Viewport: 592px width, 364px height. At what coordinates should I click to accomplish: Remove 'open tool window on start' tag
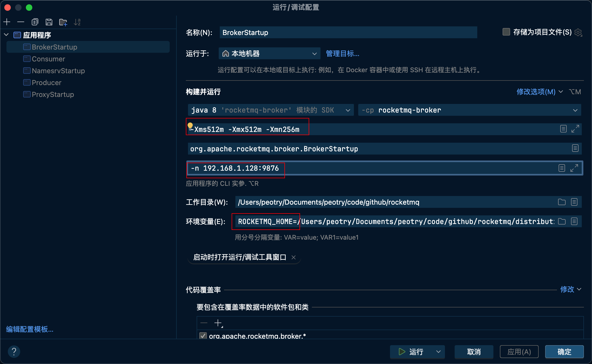(x=294, y=257)
